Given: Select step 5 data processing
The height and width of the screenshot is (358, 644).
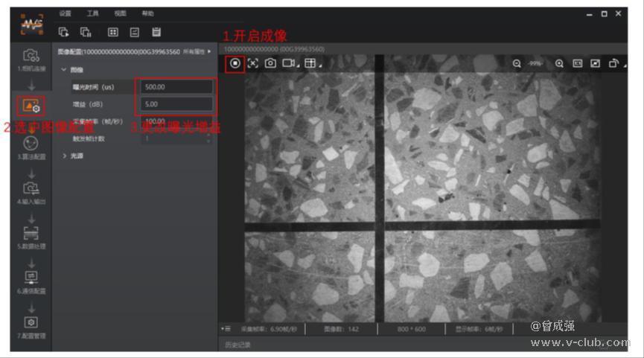Looking at the screenshot, I should pos(31,237).
